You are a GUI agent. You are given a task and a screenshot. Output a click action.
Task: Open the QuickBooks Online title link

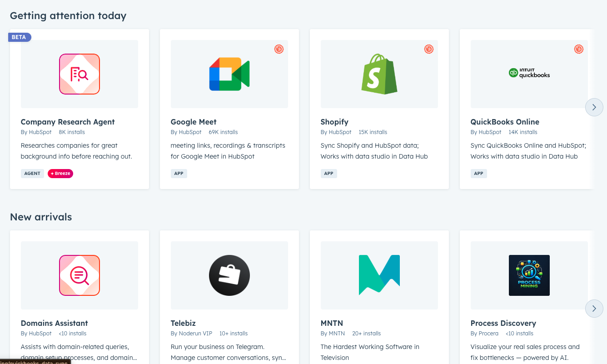[x=505, y=122]
